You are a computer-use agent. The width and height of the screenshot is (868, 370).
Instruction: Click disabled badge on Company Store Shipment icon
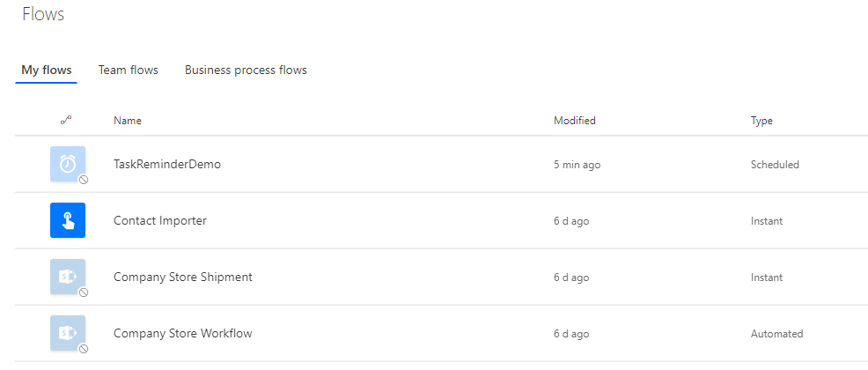tap(84, 292)
